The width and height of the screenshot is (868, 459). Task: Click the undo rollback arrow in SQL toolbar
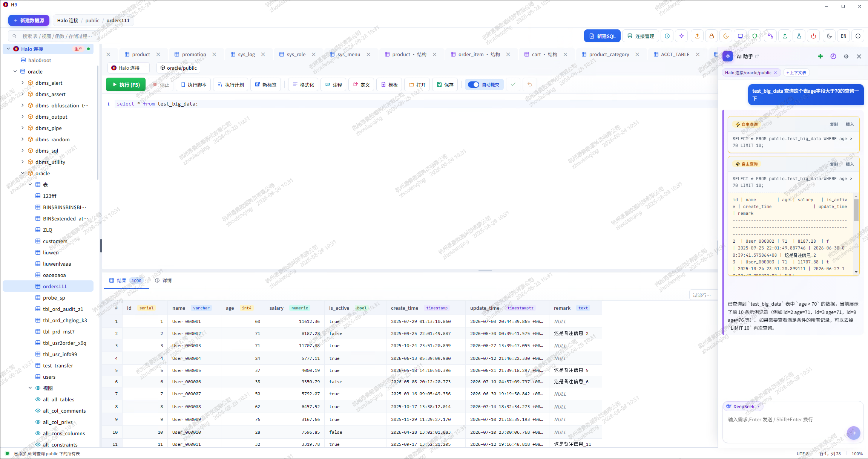coord(529,85)
